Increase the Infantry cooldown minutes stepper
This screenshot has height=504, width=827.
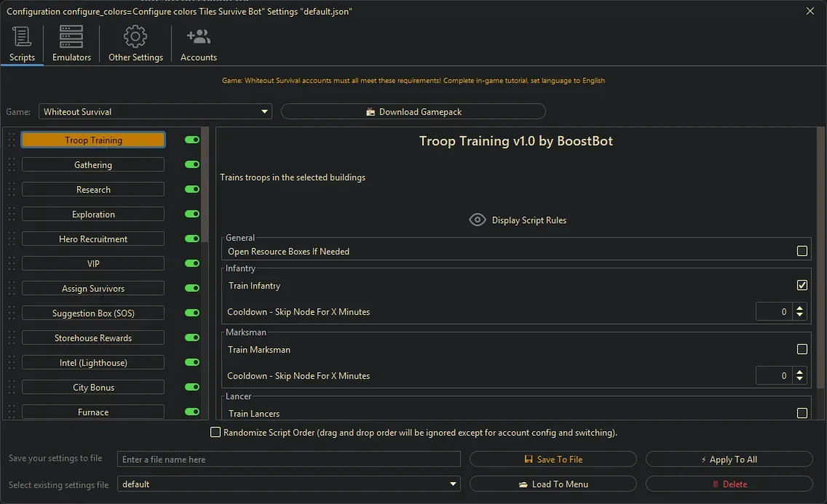click(x=800, y=308)
